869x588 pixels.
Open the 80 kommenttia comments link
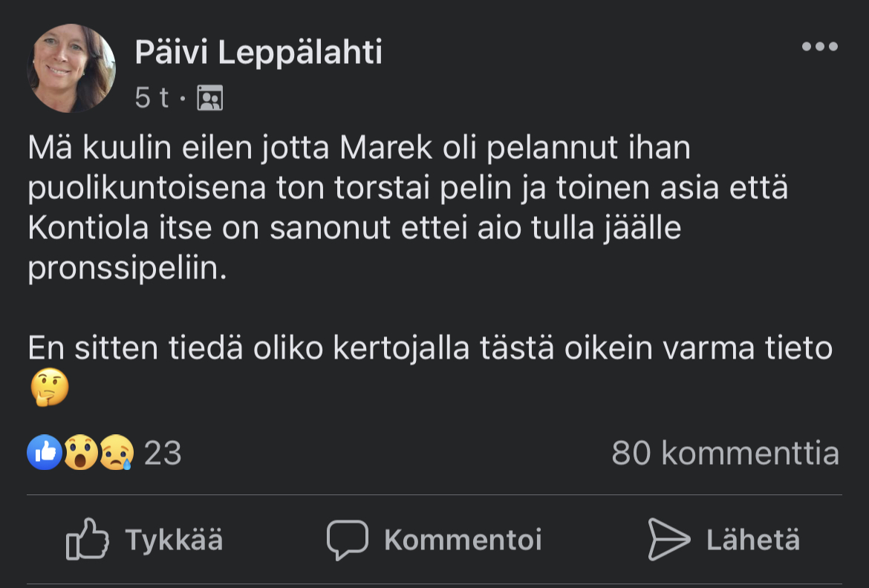pos(725,453)
